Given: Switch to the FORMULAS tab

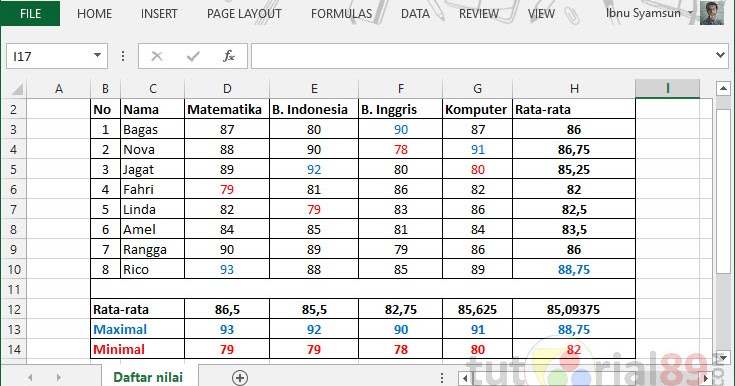Looking at the screenshot, I should pyautogui.click(x=341, y=14).
